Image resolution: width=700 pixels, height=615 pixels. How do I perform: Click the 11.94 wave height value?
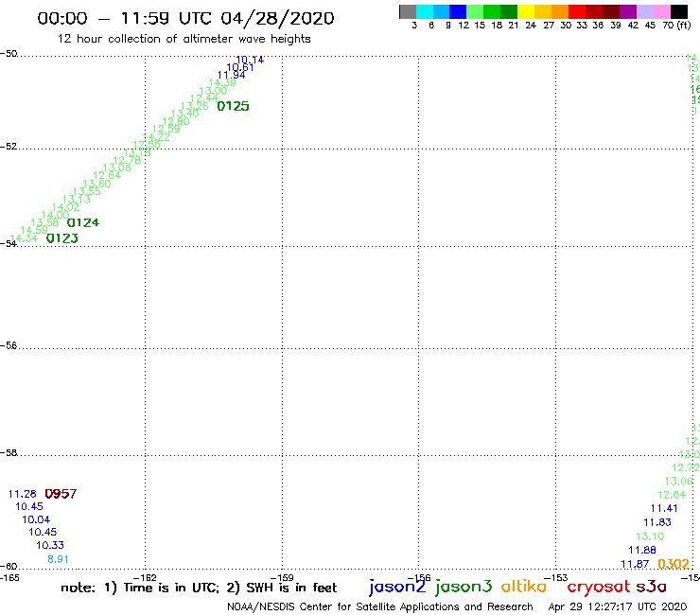click(x=231, y=75)
